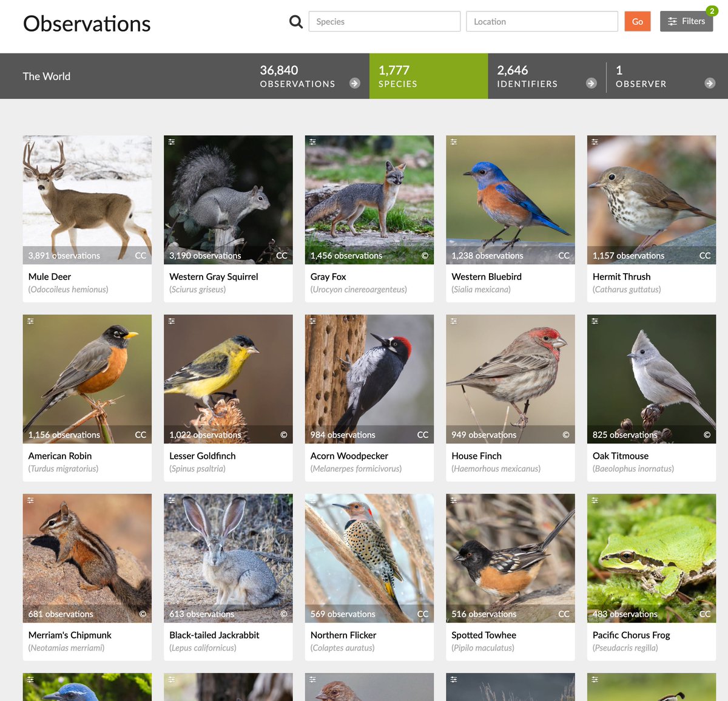Click the Species search input field

tap(385, 21)
